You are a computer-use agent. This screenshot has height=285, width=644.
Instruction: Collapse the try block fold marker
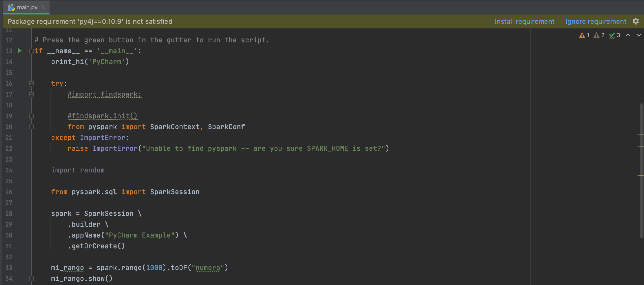[x=31, y=84]
